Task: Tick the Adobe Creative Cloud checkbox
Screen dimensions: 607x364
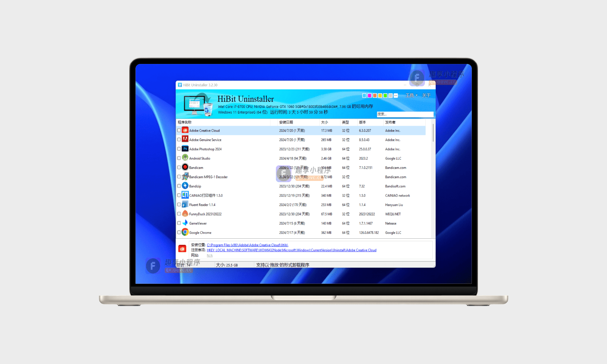Action: (x=179, y=130)
